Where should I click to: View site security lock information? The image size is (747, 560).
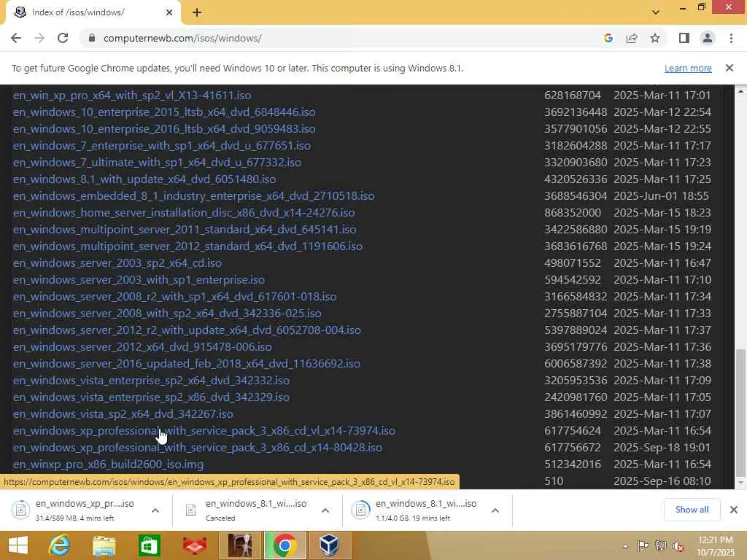coord(92,38)
